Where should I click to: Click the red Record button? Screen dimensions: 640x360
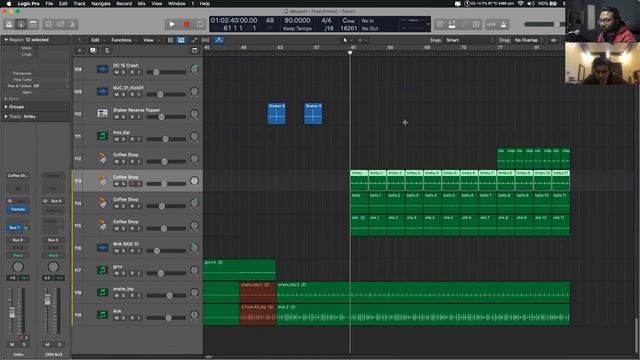click(187, 24)
